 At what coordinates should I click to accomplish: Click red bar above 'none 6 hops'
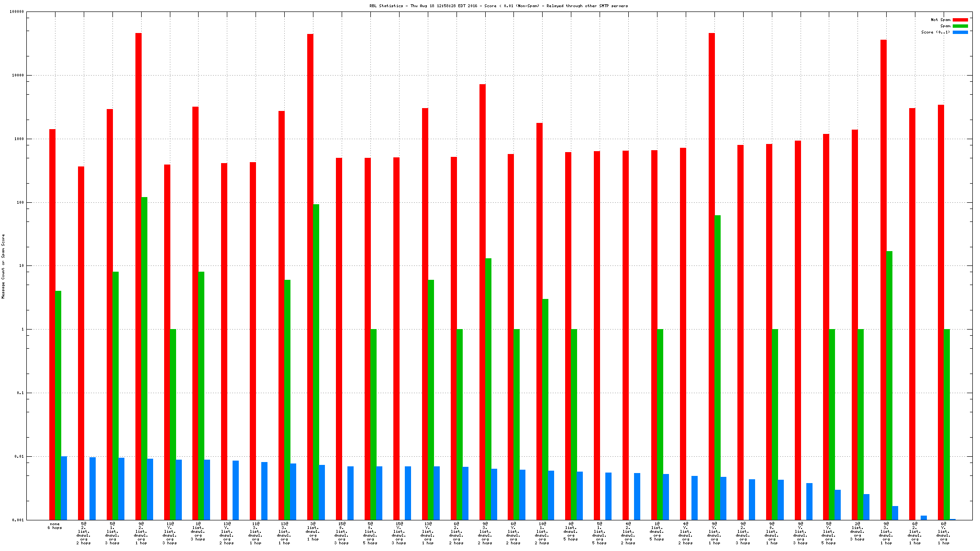[x=52, y=324]
